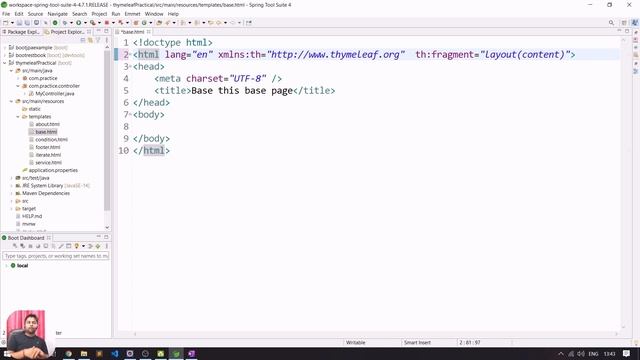Expand the local node in Boot Dashboard
Viewport: 640px width, 360px height.
(6, 266)
